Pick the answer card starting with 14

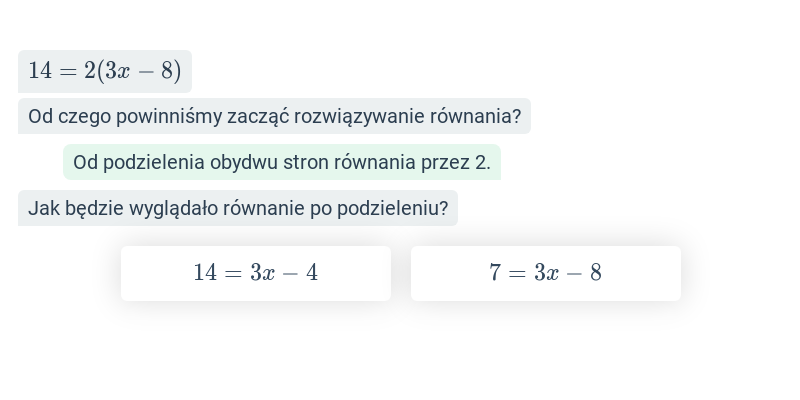[x=256, y=273]
